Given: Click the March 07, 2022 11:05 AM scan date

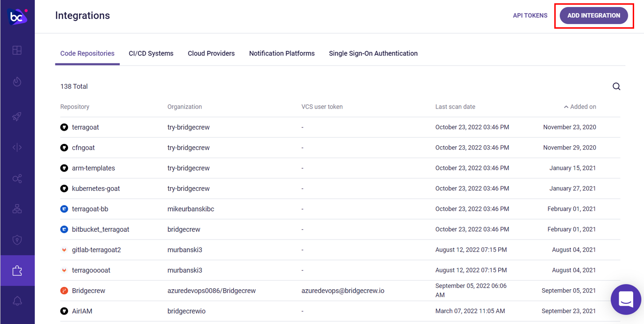Looking at the screenshot, I should tap(470, 311).
